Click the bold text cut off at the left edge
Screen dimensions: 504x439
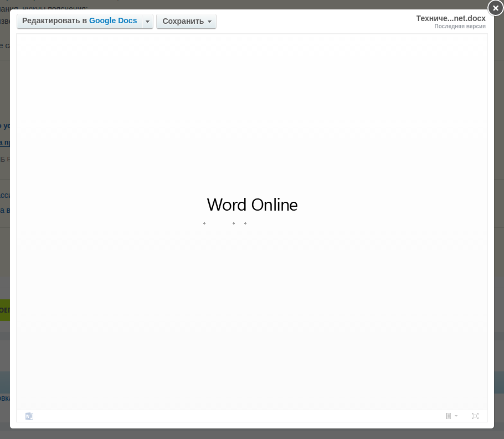4,126
